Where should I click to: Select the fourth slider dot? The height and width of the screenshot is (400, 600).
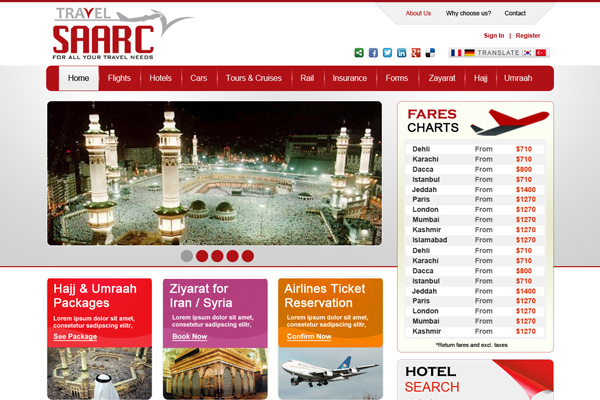click(233, 256)
